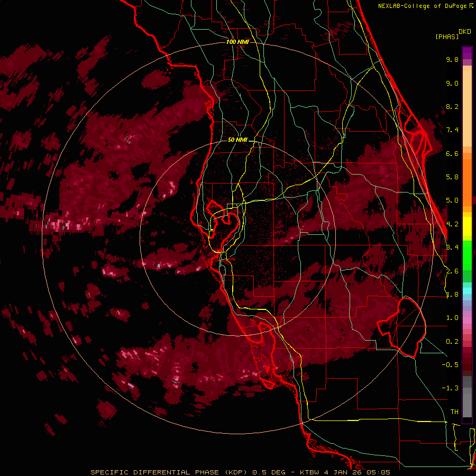Click the cyan segment of the color bar

pos(467,291)
